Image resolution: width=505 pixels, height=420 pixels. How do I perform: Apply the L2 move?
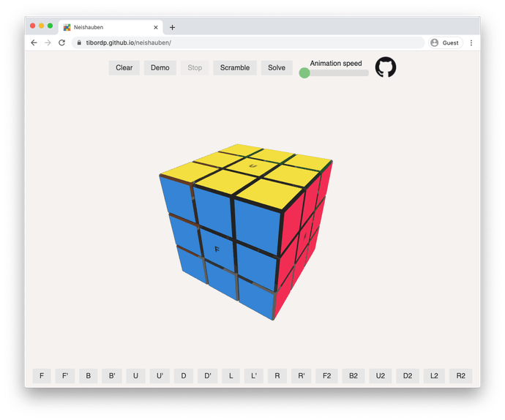434,376
